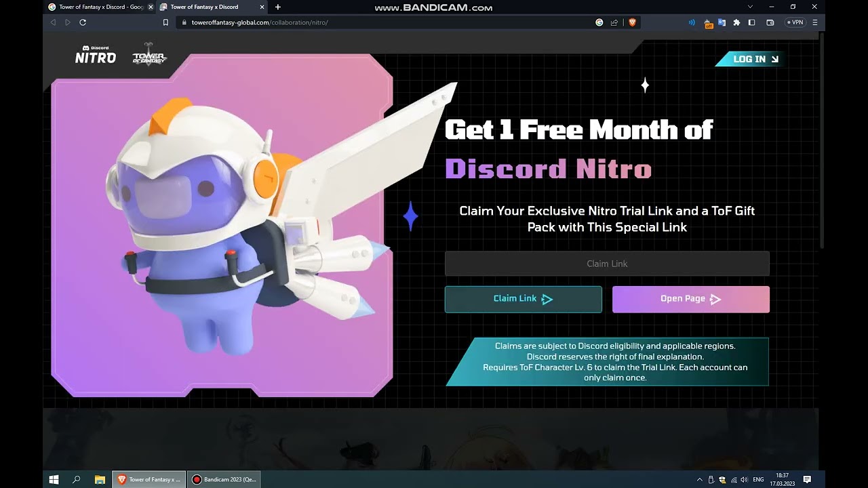The height and width of the screenshot is (488, 868).
Task: Open the Wi-Fi network tray icon
Action: (x=734, y=479)
